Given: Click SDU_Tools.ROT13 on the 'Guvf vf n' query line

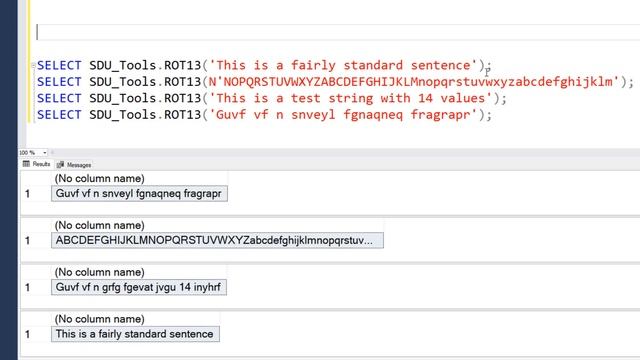Looking at the screenshot, I should pyautogui.click(x=145, y=115).
